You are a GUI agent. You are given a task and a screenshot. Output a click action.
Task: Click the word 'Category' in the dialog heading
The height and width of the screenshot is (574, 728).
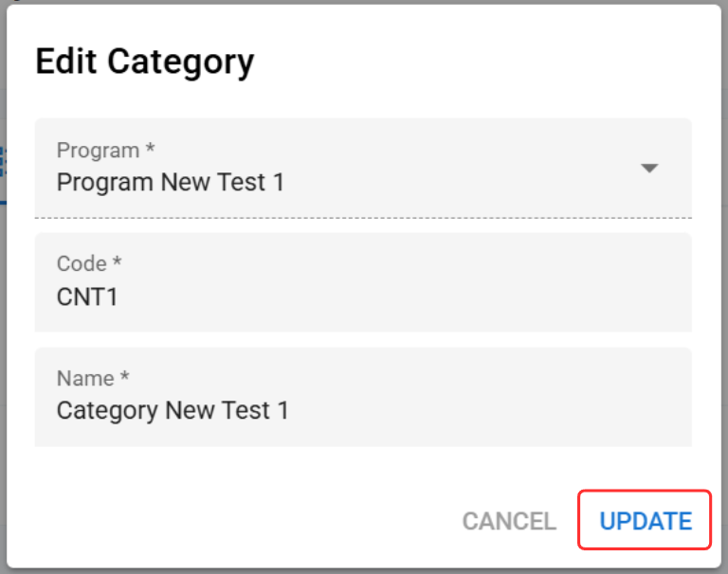tap(180, 63)
